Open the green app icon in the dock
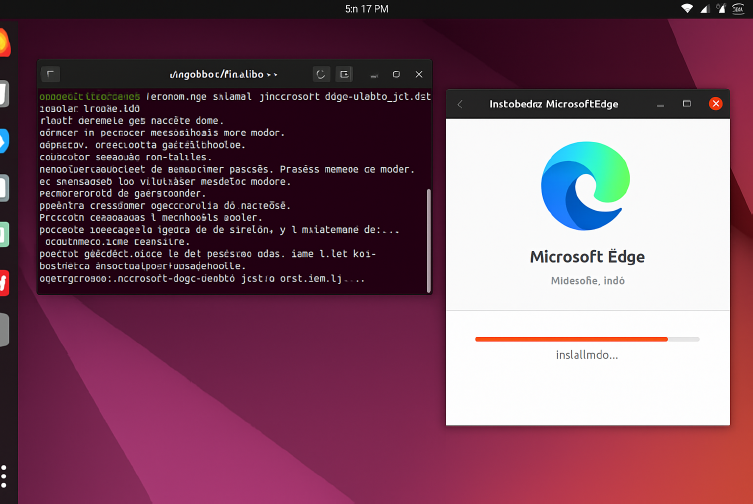 pos(4,235)
